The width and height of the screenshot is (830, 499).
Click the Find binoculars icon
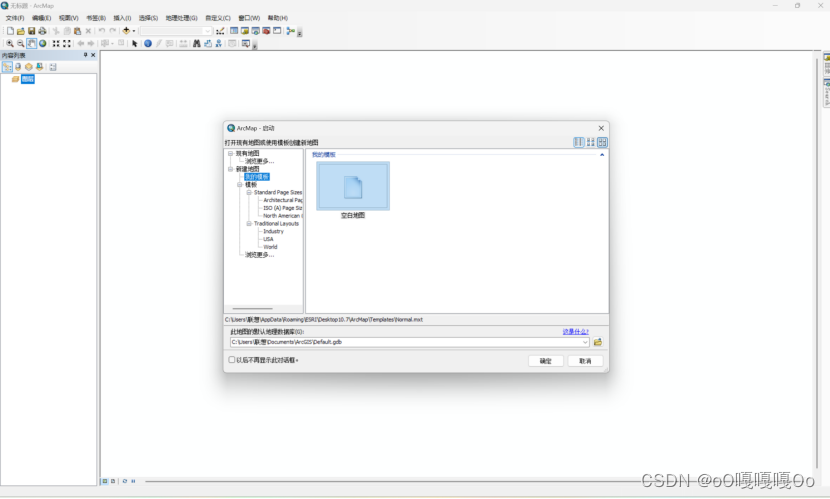(x=196, y=44)
